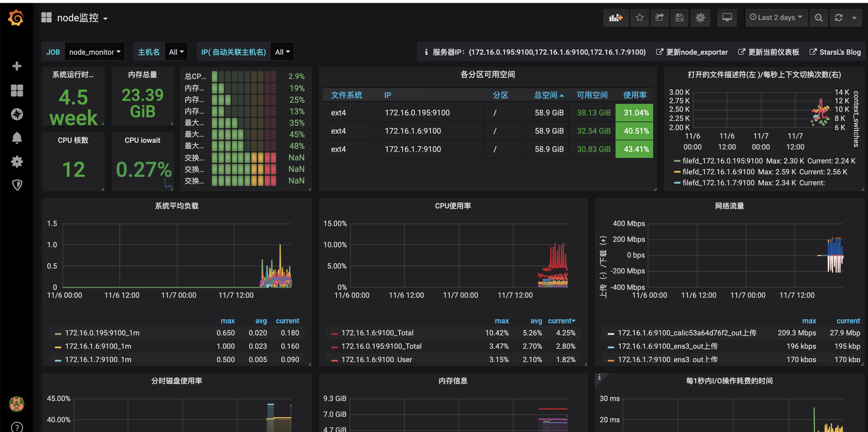Toggle 172.16.1.6:9100_Total series in CPU legend
This screenshot has height=432, width=868.
click(x=377, y=333)
